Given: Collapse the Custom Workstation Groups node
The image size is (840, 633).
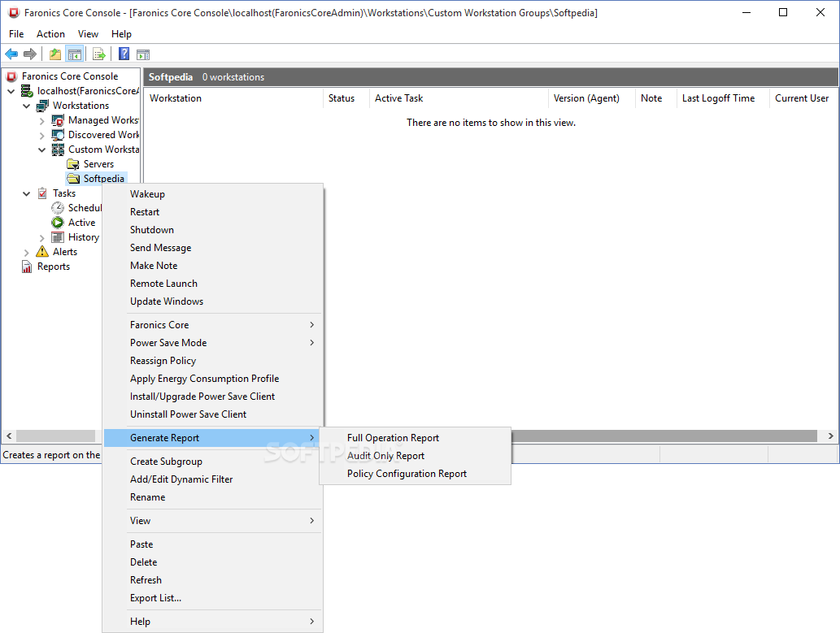Looking at the screenshot, I should pos(41,150).
